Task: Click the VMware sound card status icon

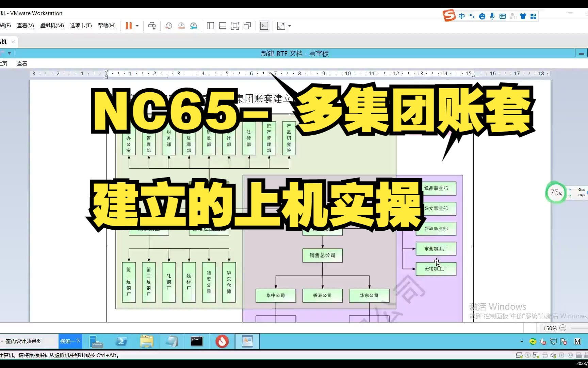Action: (x=553, y=355)
